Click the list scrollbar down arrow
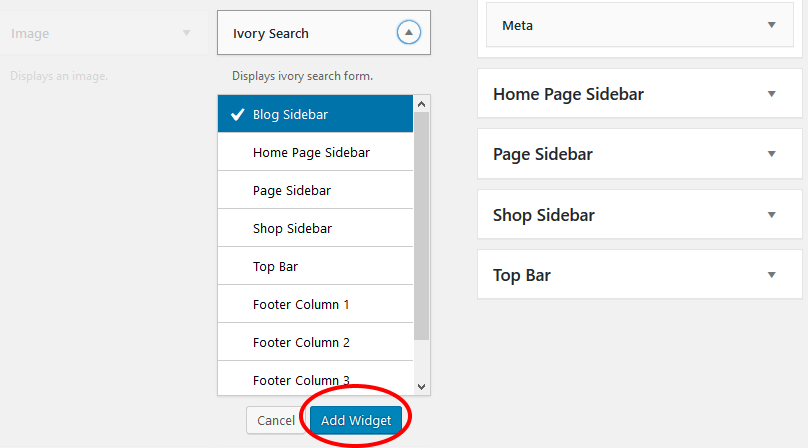 coord(422,387)
